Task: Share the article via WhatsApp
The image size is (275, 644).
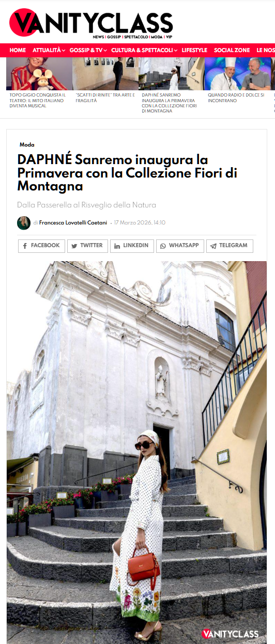Action: [x=180, y=246]
